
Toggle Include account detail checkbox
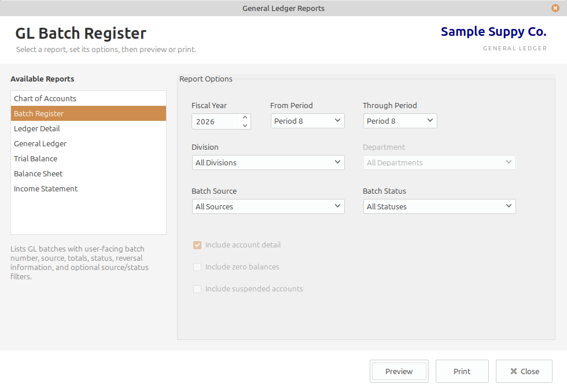tap(197, 245)
